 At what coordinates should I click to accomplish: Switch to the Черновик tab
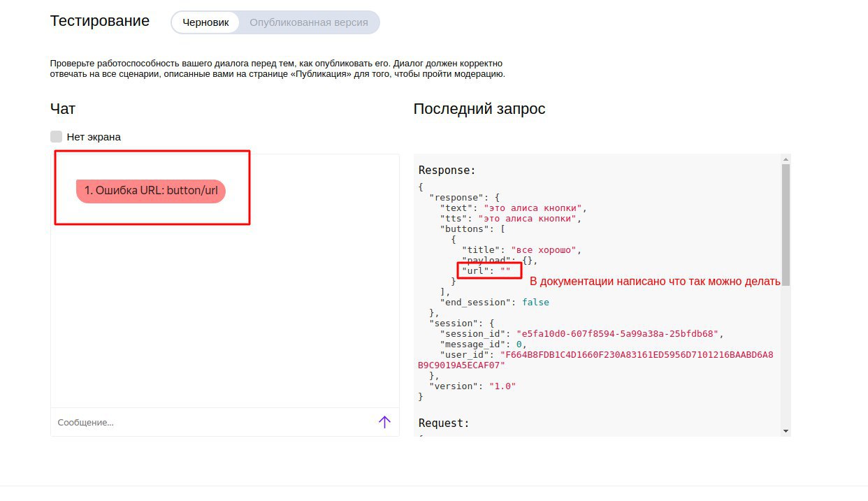click(x=205, y=22)
